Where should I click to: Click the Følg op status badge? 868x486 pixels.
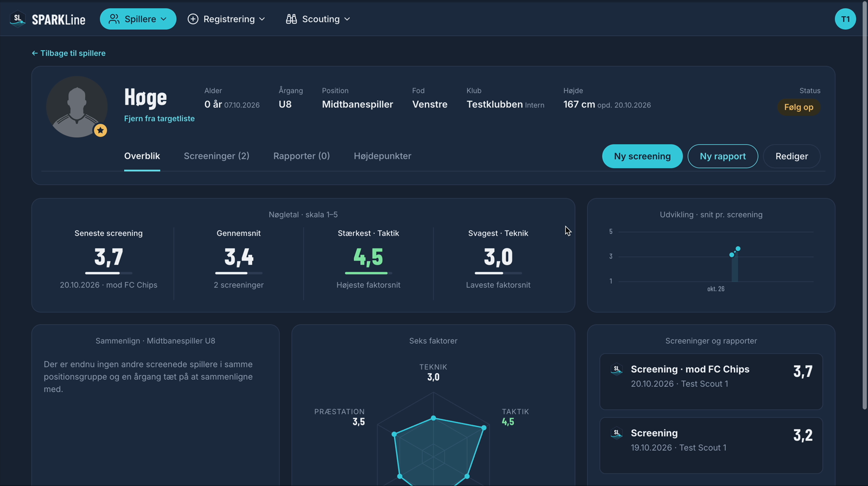[x=799, y=107]
